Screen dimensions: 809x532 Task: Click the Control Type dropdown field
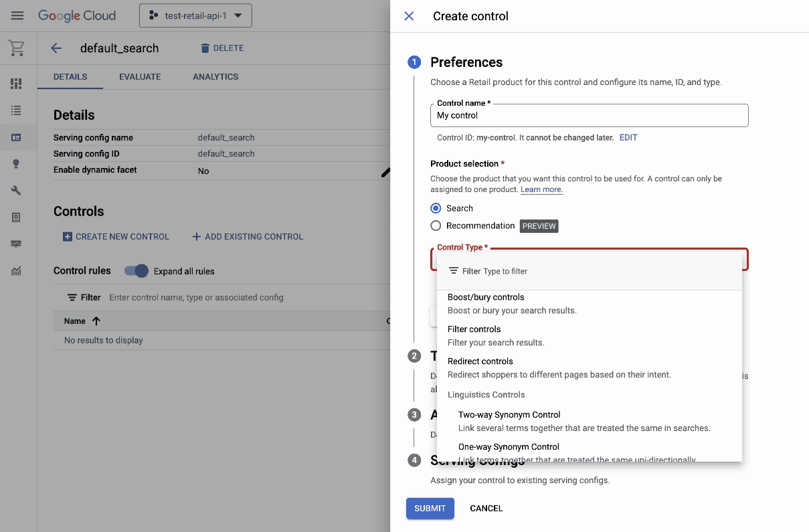coord(589,259)
